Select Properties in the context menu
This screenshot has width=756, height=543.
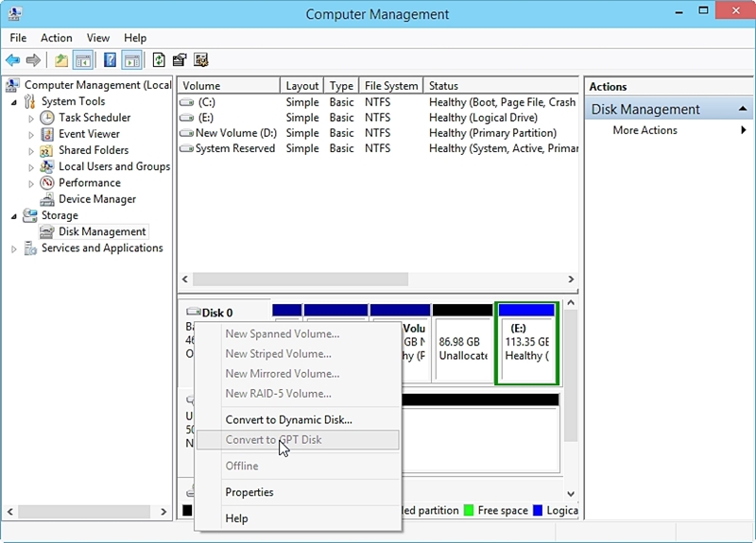click(249, 492)
